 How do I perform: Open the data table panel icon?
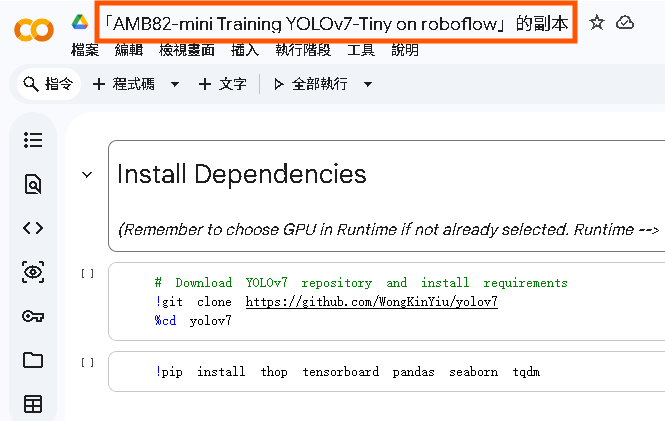[33, 404]
